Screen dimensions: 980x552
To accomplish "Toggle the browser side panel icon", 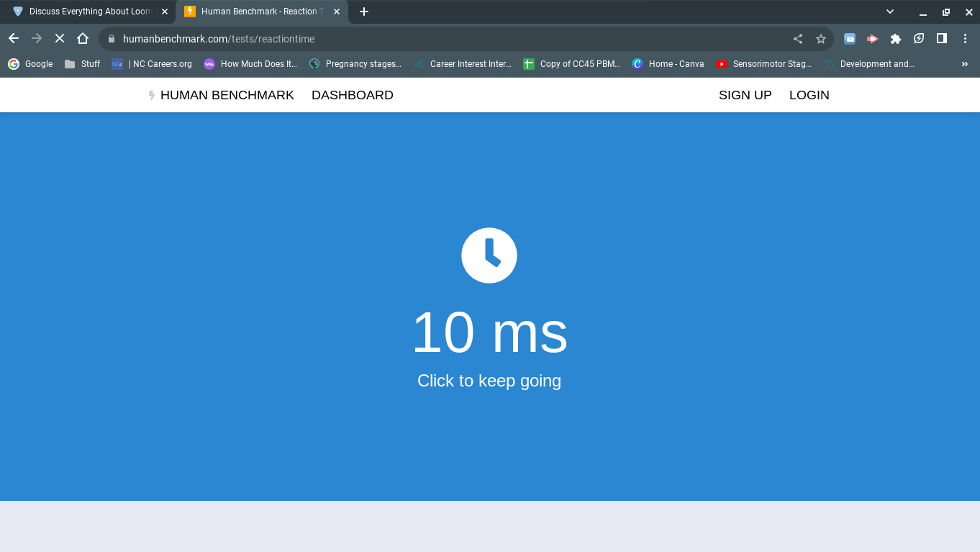I will [x=943, y=39].
